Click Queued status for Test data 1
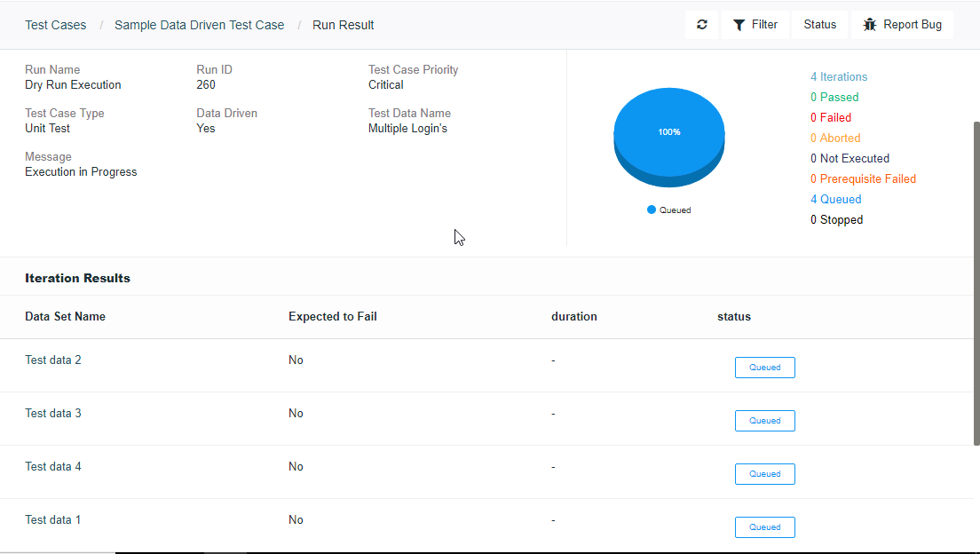The width and height of the screenshot is (980, 554). click(765, 527)
